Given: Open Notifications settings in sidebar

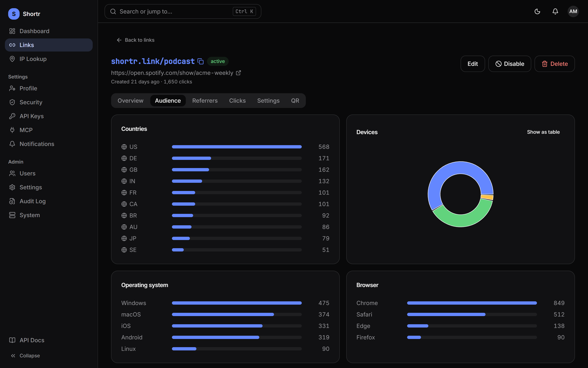Looking at the screenshot, I should click(49, 144).
